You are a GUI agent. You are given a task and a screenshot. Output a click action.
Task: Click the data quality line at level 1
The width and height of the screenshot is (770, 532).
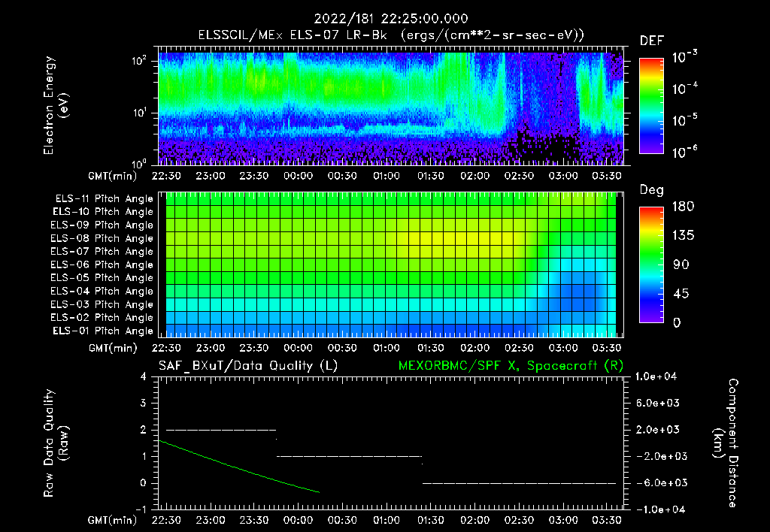tap(349, 456)
